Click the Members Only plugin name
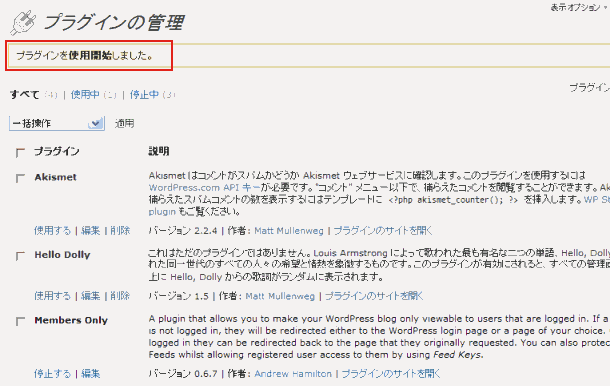Viewport: 610px width, 386px height. [71, 320]
